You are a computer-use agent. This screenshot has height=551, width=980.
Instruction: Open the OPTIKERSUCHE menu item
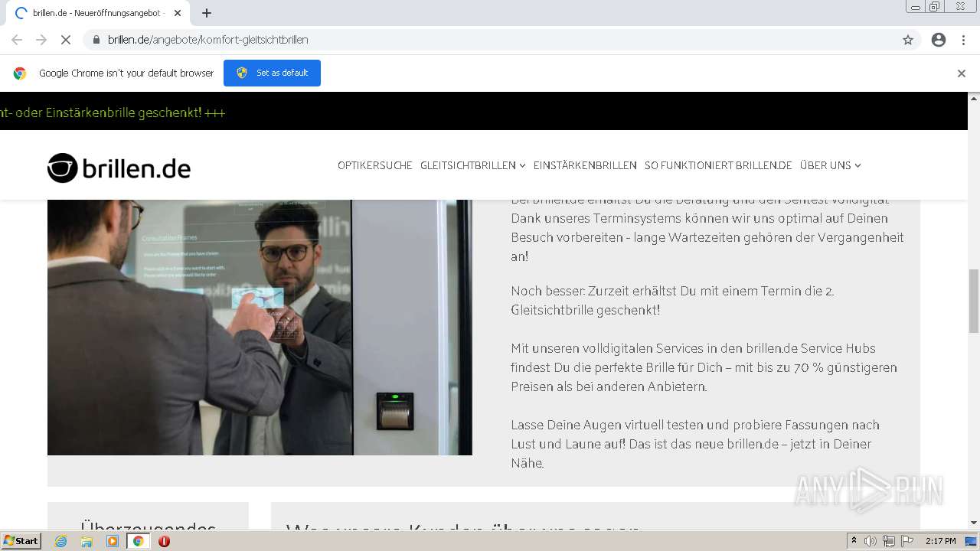(x=375, y=165)
